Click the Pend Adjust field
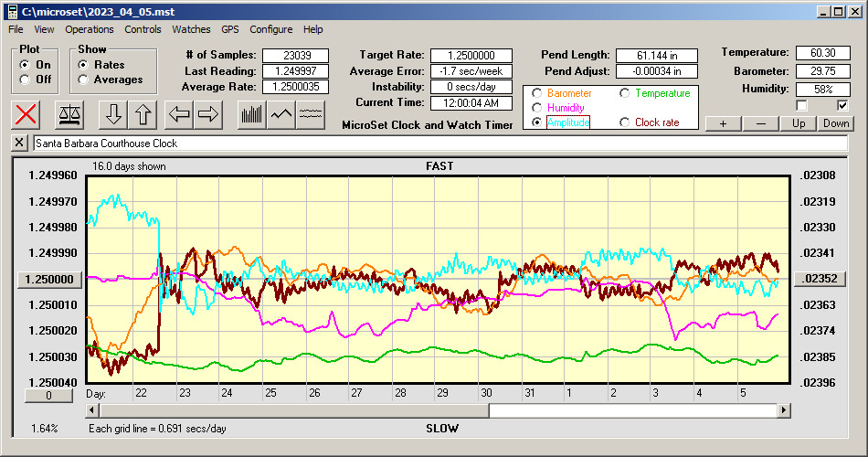 point(657,71)
